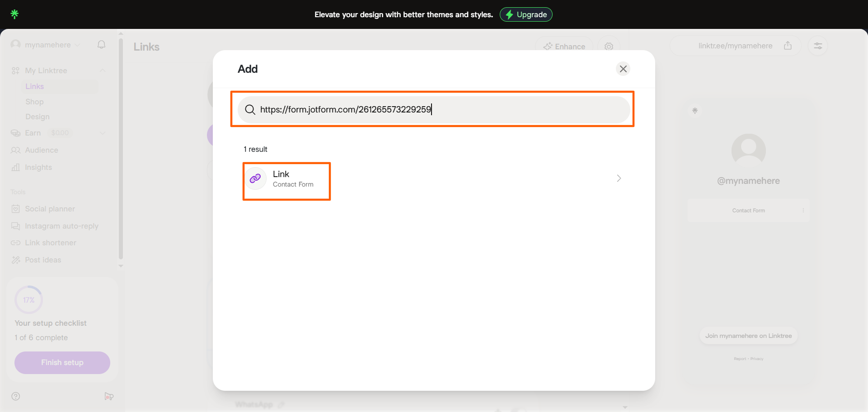Click the linktr.ee/mynamehere URL

735,46
